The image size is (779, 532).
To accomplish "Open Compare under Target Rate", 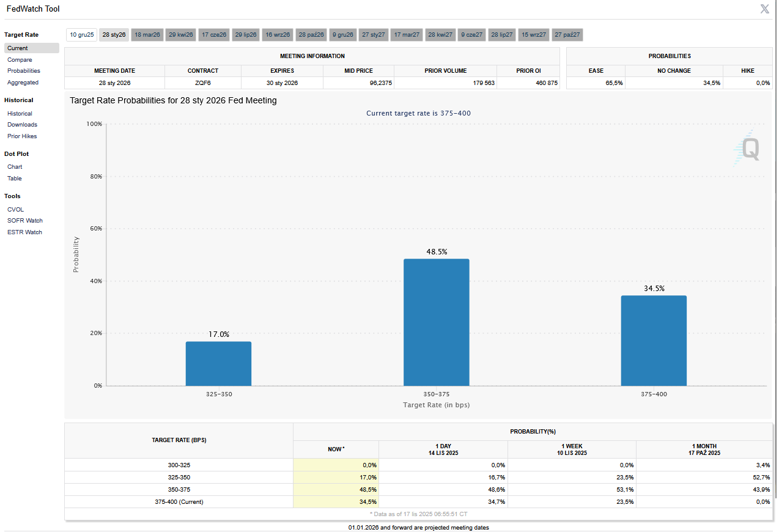I will tap(20, 60).
